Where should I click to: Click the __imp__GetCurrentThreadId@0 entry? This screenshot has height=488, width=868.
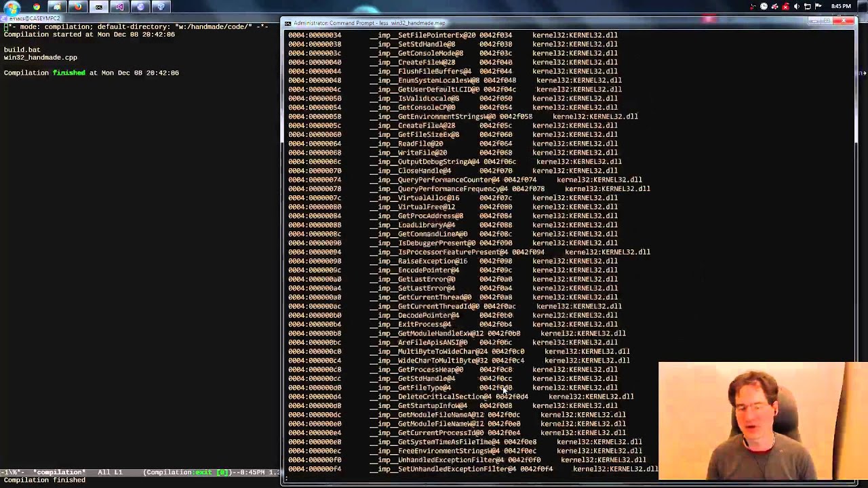[425, 306]
